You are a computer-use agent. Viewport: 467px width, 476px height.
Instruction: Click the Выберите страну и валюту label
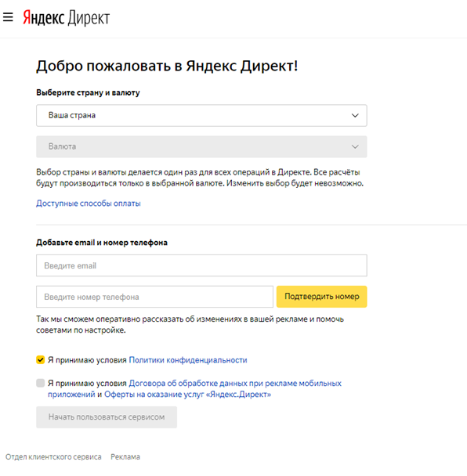[x=88, y=92]
